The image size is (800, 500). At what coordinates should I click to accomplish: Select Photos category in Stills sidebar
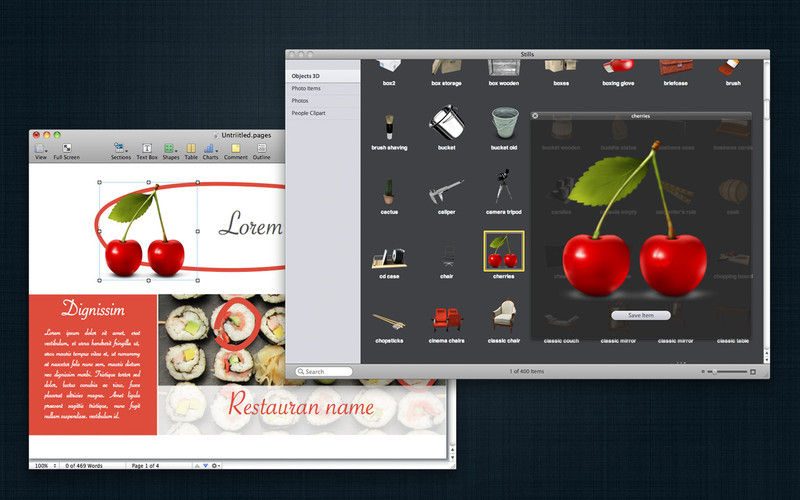click(323, 101)
